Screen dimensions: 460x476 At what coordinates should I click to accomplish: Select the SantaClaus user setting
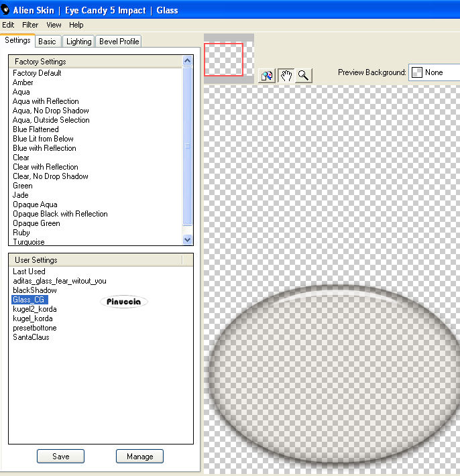pos(31,338)
